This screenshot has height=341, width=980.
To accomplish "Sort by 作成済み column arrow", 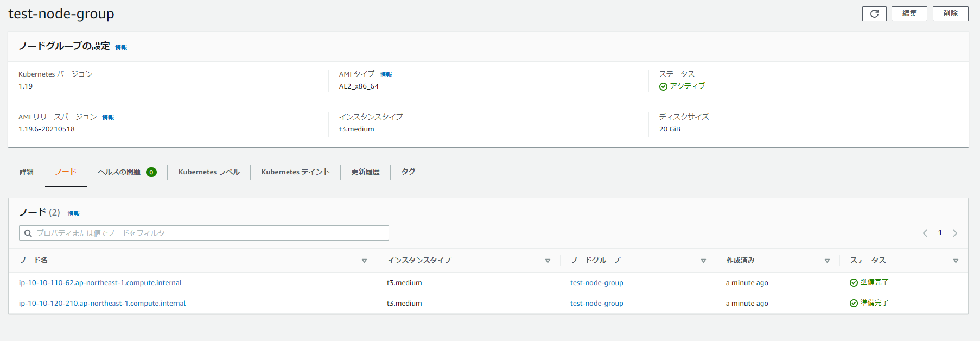I will pyautogui.click(x=827, y=261).
